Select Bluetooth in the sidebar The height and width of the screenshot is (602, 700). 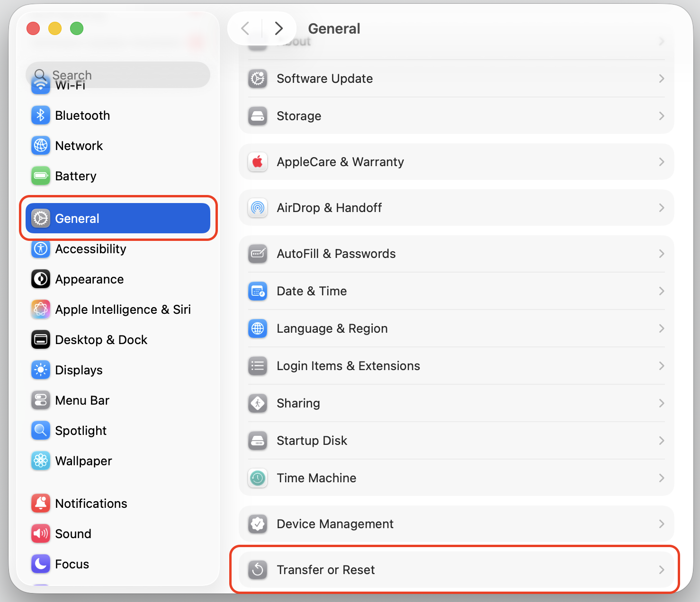[118, 115]
